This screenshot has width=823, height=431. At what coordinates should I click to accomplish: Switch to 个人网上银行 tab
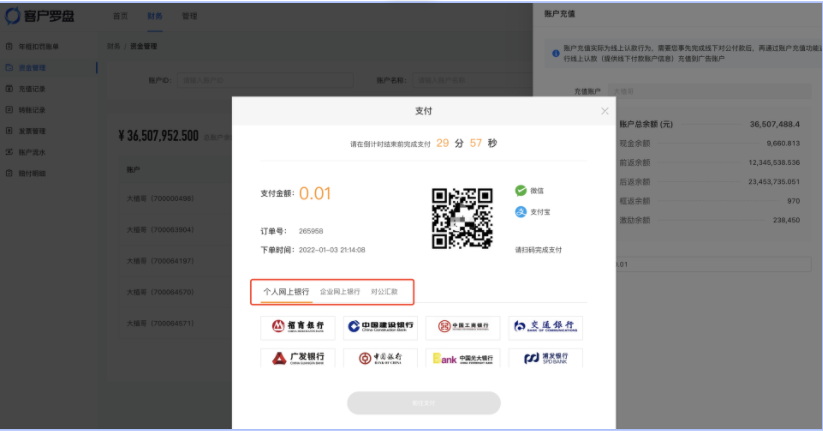286,292
